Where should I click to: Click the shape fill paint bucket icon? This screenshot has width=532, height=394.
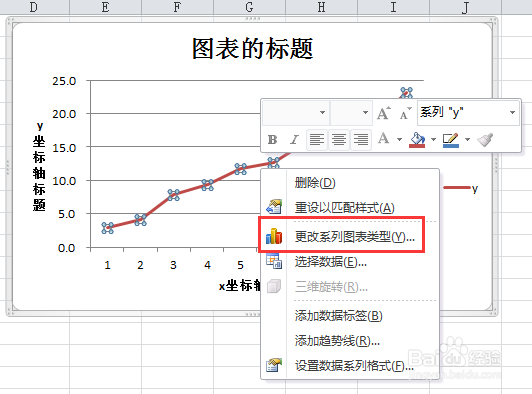pyautogui.click(x=417, y=139)
